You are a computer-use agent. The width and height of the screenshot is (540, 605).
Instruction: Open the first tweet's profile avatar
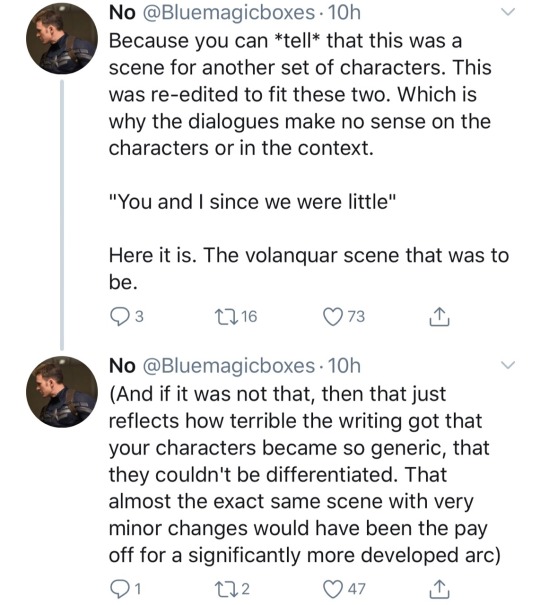coord(62,39)
